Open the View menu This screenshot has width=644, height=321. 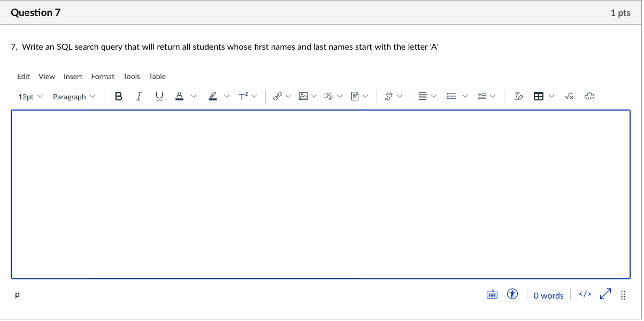(x=47, y=76)
